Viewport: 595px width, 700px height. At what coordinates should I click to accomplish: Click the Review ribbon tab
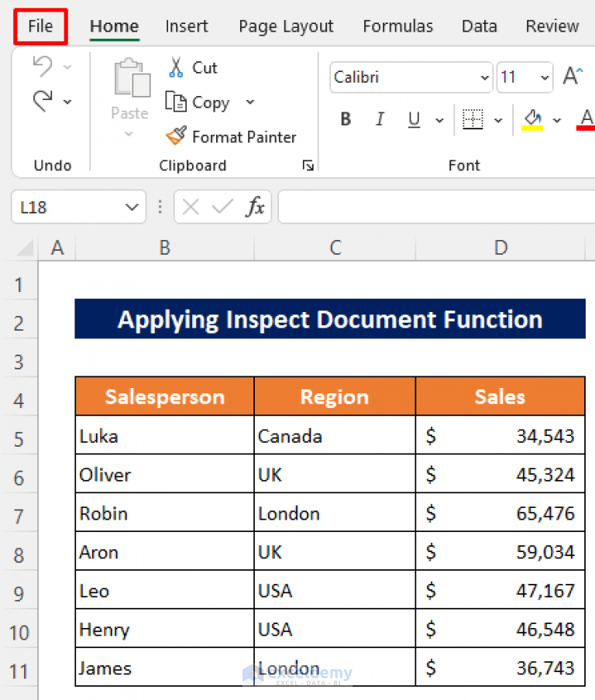pyautogui.click(x=552, y=26)
